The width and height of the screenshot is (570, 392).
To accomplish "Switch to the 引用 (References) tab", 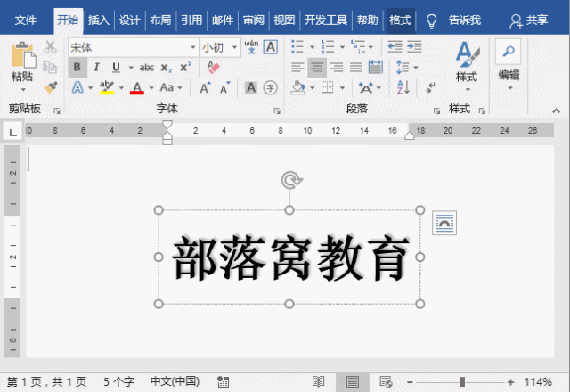I will tap(191, 20).
